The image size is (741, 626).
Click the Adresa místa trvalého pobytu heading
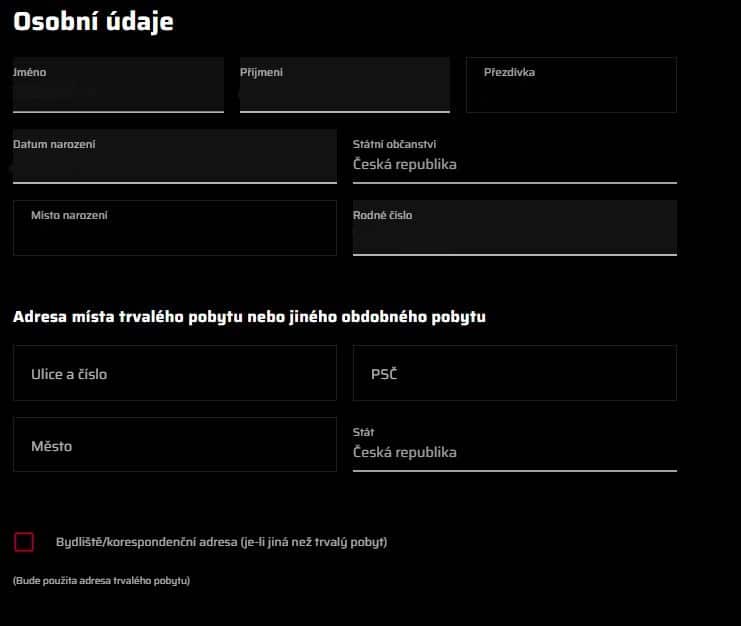point(250,317)
